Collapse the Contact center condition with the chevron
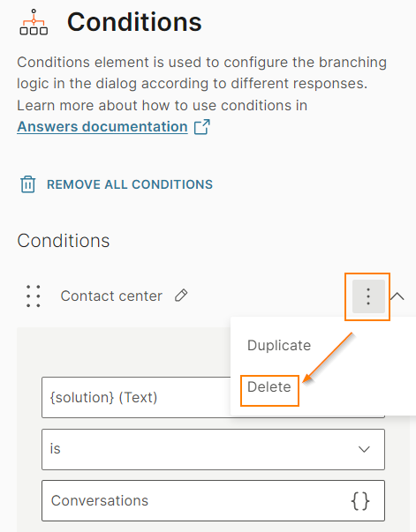 tap(397, 296)
